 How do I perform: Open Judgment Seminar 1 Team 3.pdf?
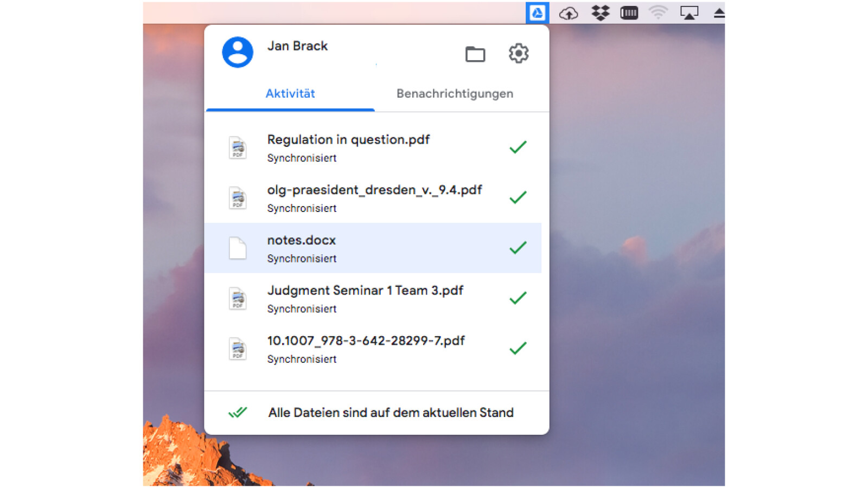(x=365, y=291)
